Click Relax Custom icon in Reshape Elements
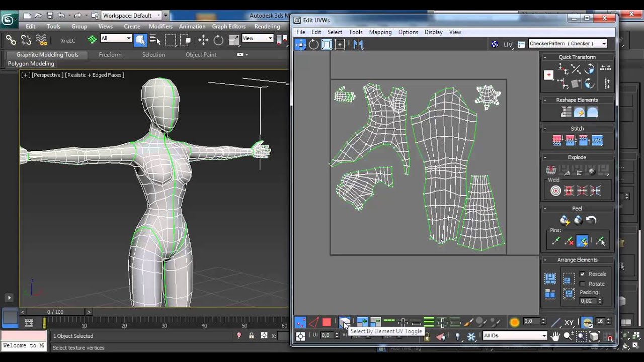This screenshot has height=362, width=644. coord(592,112)
